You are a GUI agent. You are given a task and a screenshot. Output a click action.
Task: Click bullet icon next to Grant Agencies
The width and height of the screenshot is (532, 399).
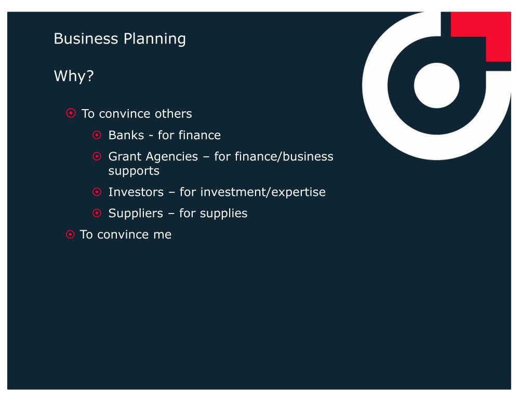(97, 156)
